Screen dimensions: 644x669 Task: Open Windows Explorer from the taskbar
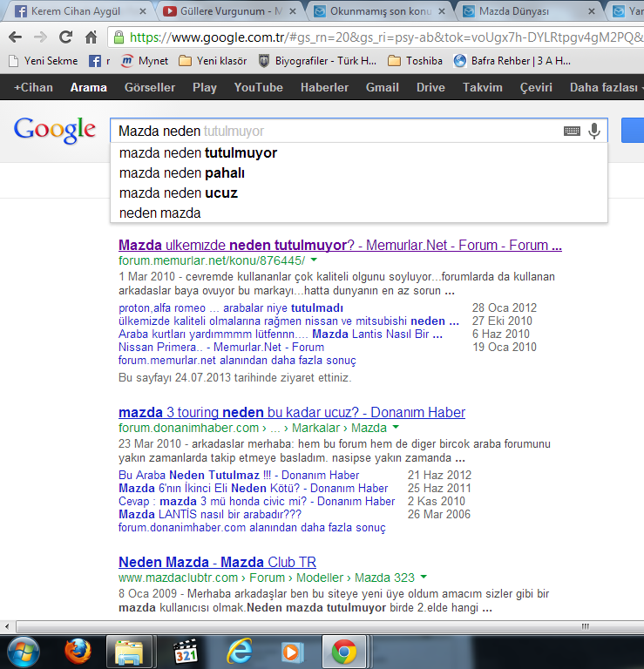[x=129, y=652]
